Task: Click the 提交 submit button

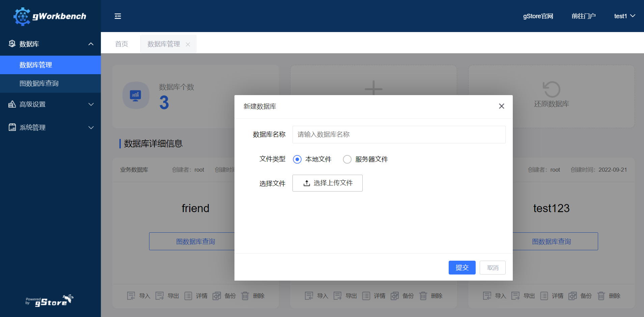Action: tap(462, 267)
